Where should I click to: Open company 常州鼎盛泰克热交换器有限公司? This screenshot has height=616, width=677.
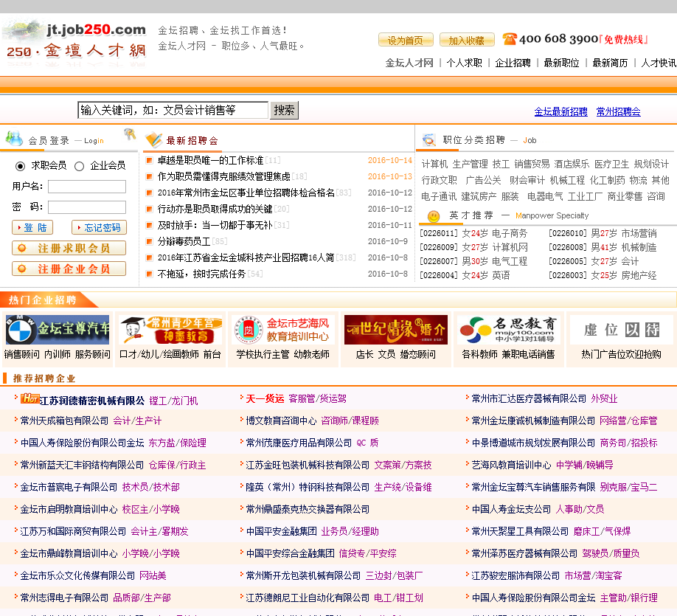[x=308, y=509]
